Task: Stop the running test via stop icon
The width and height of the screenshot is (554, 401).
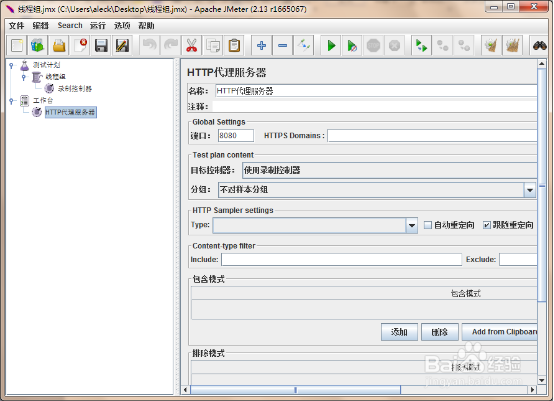Action: 373,46
